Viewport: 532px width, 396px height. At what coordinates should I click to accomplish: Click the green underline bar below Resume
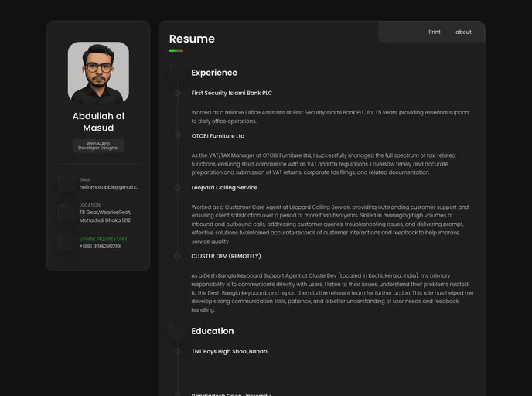coord(176,51)
